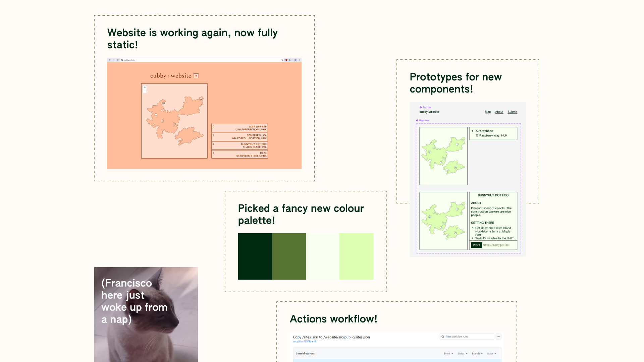The height and width of the screenshot is (362, 644).
Task: Open the Map nav item
Action: tap(488, 112)
